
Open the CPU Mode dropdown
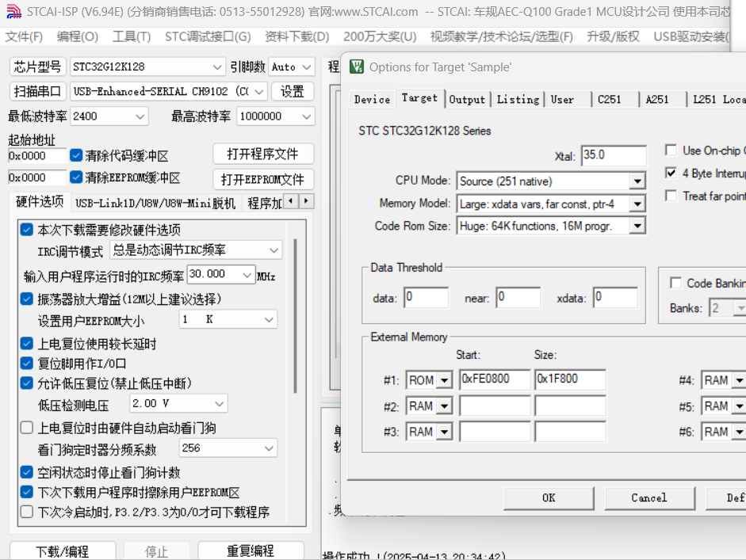(551, 181)
